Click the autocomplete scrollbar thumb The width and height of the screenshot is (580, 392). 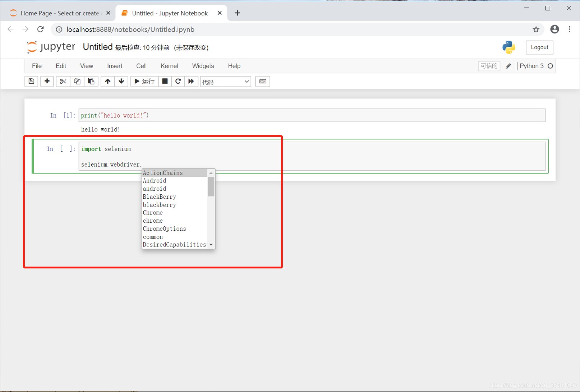(x=211, y=186)
